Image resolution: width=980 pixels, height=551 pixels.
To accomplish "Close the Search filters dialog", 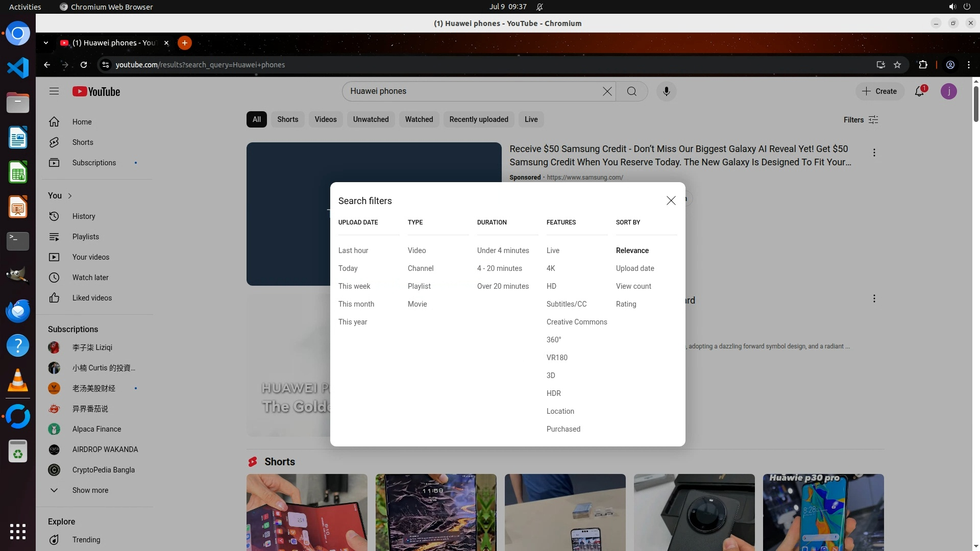I will (671, 201).
